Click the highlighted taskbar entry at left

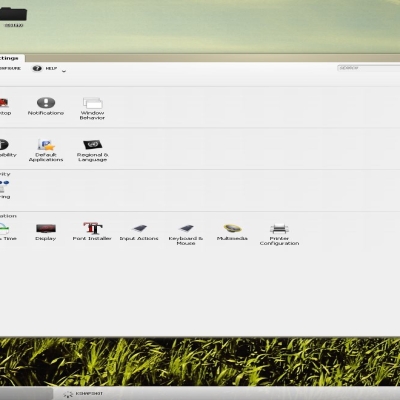click(x=26, y=393)
